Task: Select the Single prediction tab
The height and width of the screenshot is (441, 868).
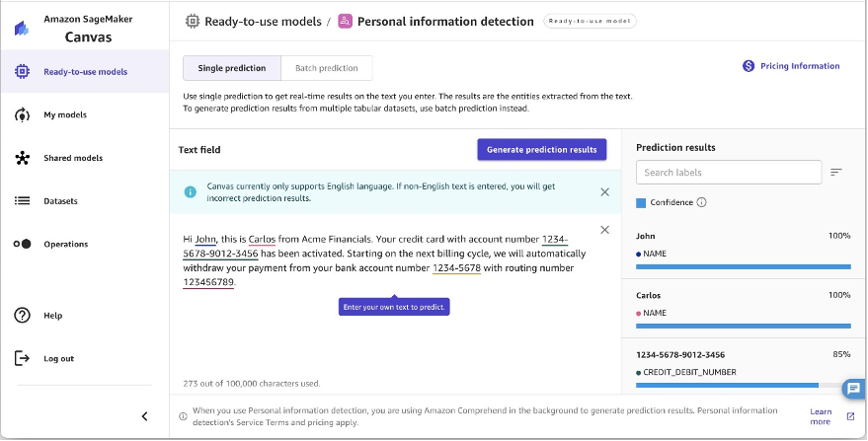Action: pos(232,68)
